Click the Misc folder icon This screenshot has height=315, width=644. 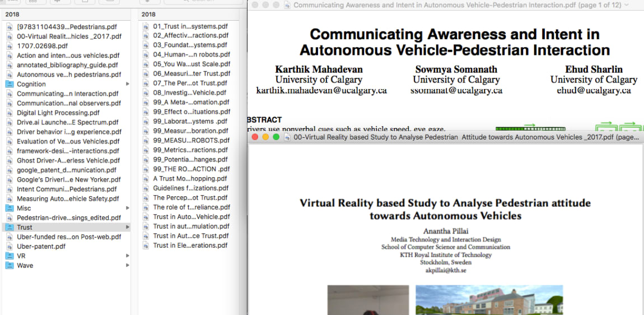click(x=10, y=208)
